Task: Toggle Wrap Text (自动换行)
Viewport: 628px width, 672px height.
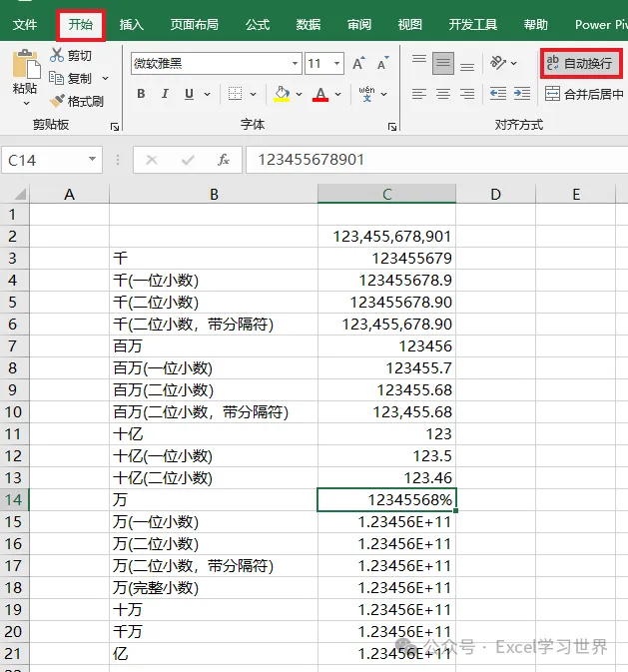Action: [x=581, y=64]
